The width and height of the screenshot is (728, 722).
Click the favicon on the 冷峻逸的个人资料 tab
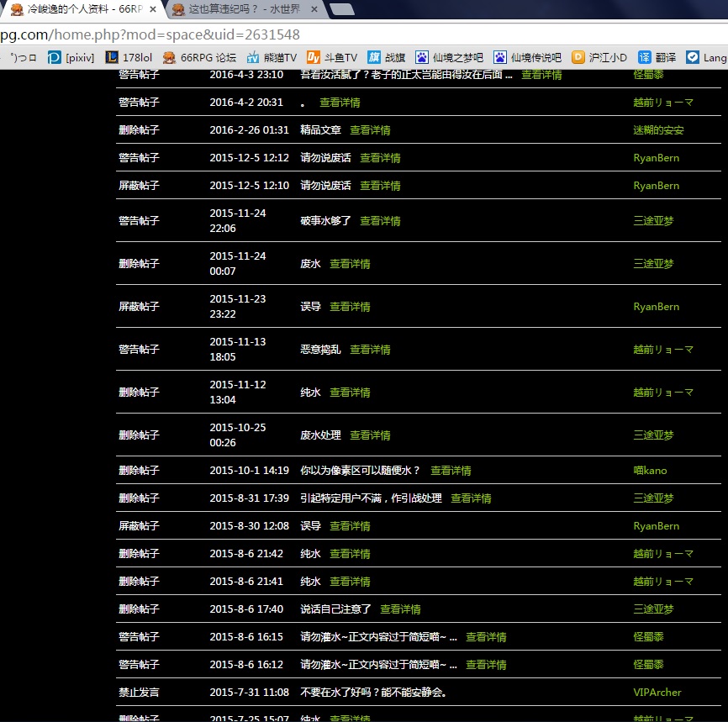[17, 8]
